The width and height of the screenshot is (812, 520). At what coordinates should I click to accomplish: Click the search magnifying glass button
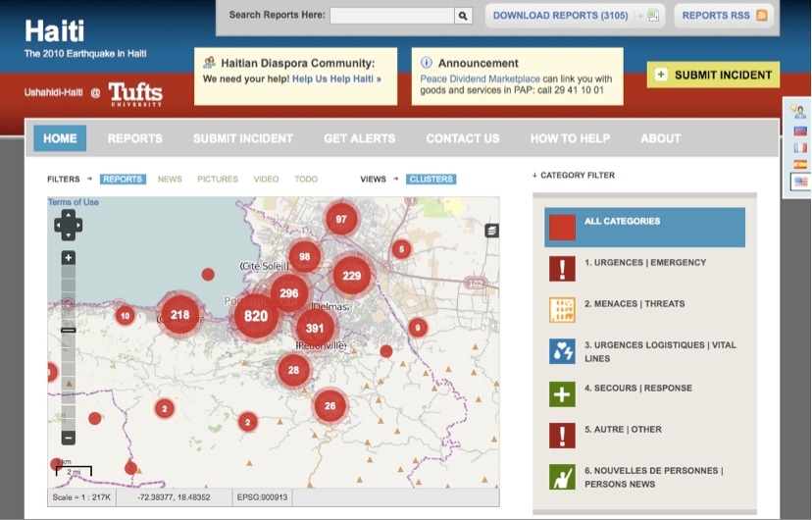click(463, 16)
